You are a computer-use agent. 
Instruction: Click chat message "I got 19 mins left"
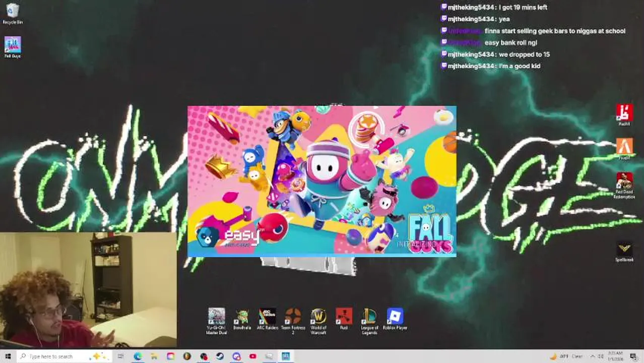[x=523, y=8]
